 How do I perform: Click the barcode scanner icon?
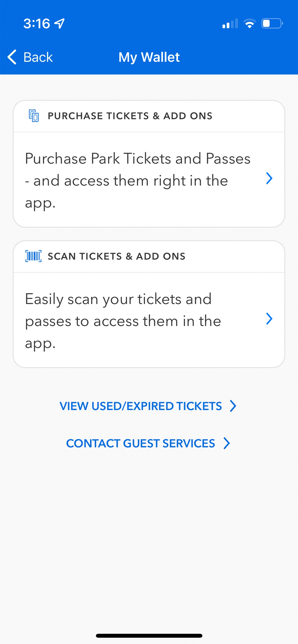coord(33,256)
